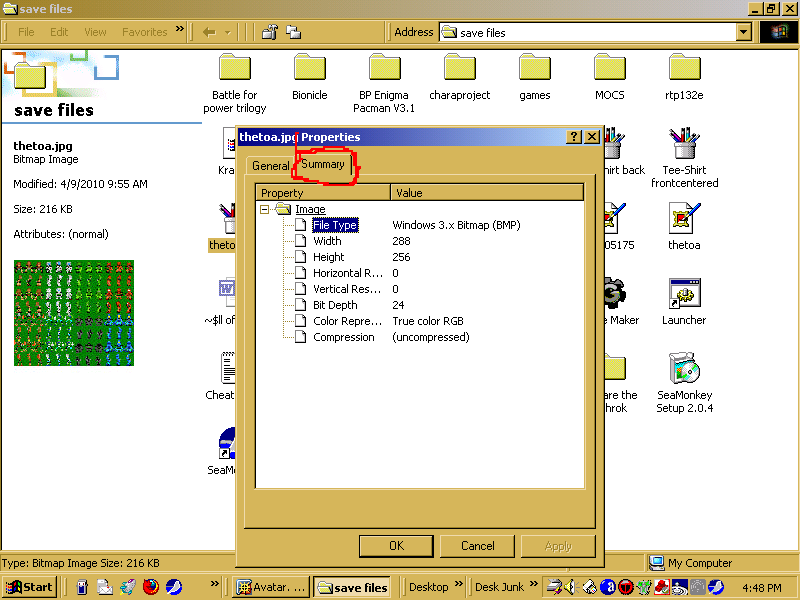Click the Value column header
800x600 pixels.
487,193
